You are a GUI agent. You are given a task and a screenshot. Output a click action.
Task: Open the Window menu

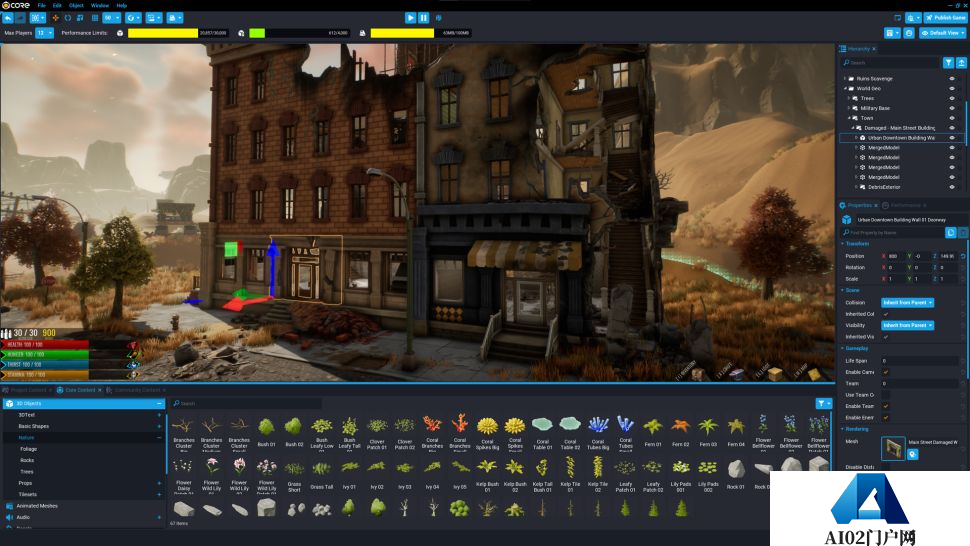point(100,5)
